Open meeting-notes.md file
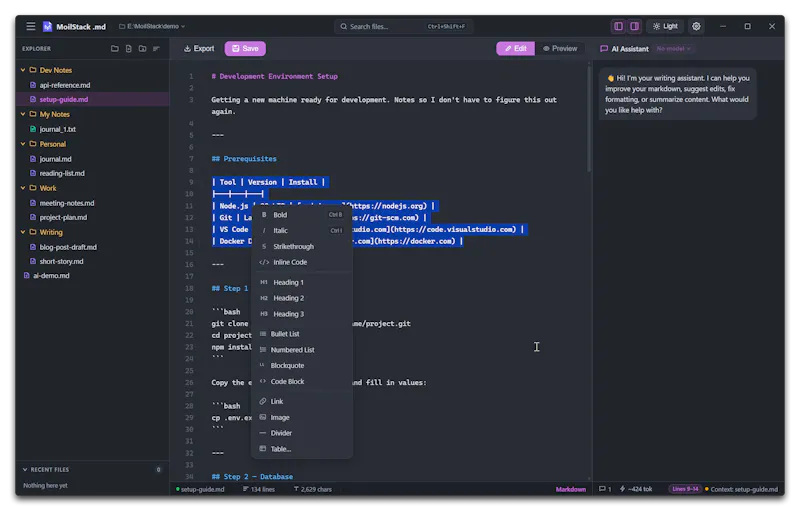This screenshot has height=511, width=800. 92,203
